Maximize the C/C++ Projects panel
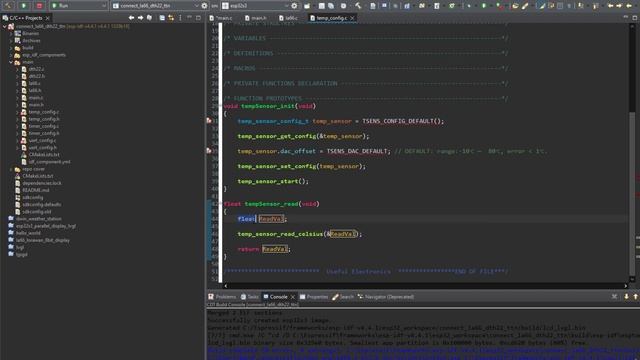The width and height of the screenshot is (640, 360). coord(198,18)
